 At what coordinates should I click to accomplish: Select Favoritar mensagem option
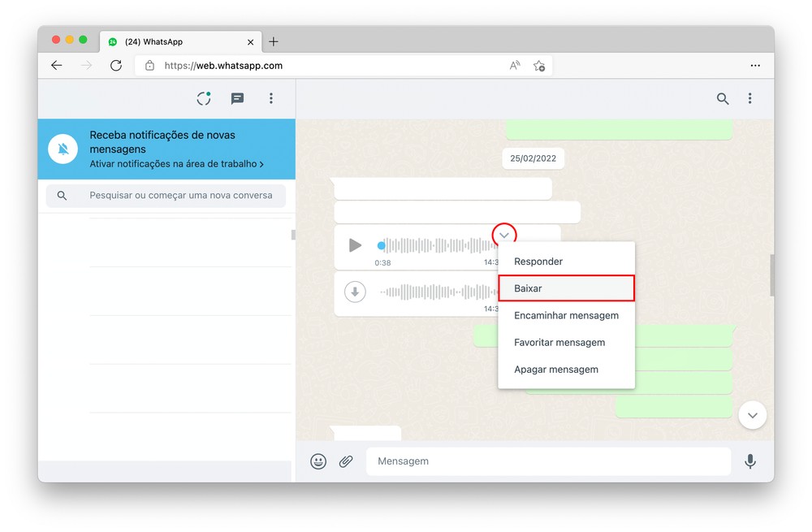567,343
